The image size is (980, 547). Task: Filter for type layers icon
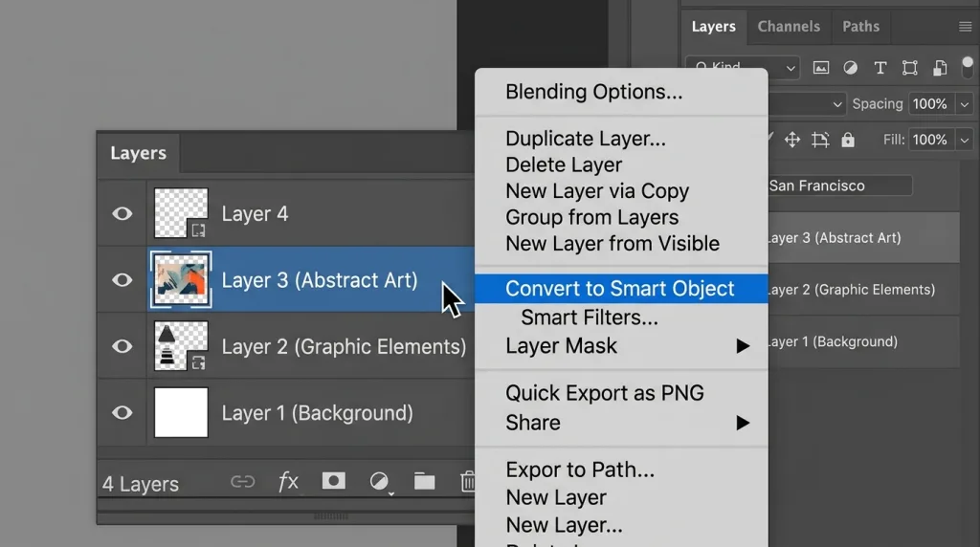880,68
